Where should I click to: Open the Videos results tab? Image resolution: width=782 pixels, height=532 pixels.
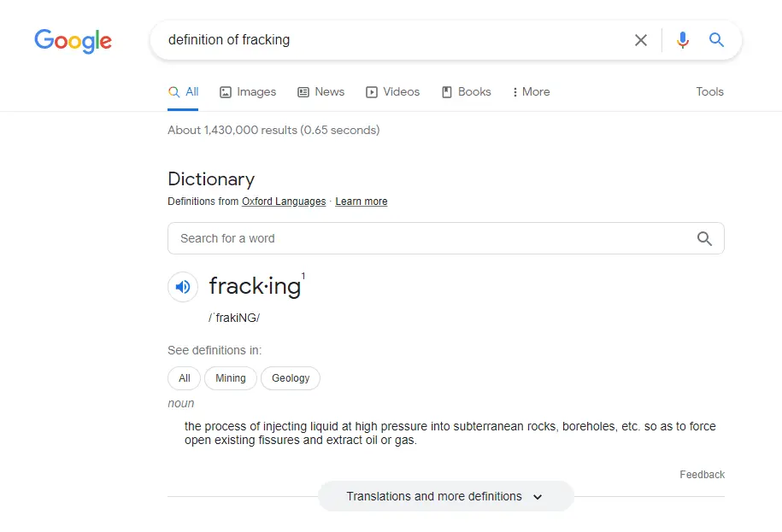coord(392,92)
